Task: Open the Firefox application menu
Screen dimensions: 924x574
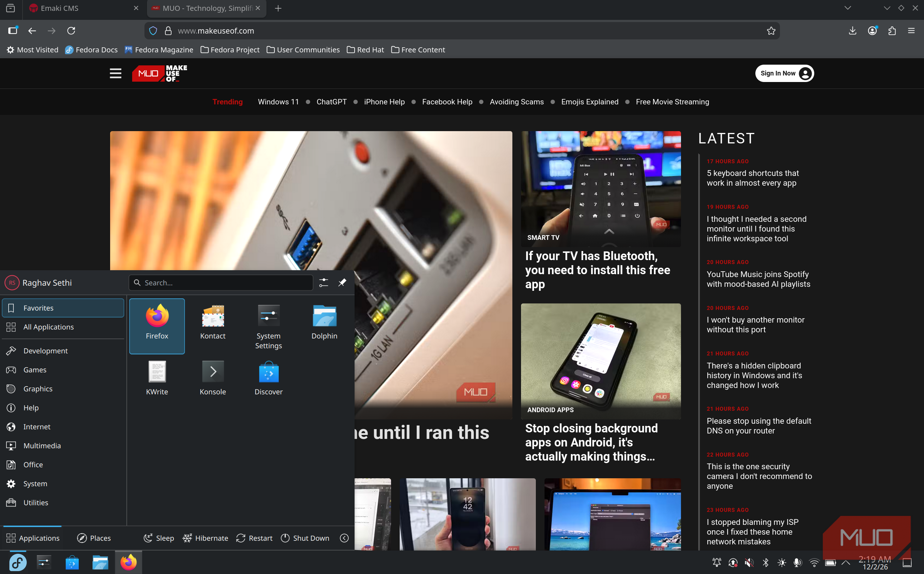Action: pos(911,31)
